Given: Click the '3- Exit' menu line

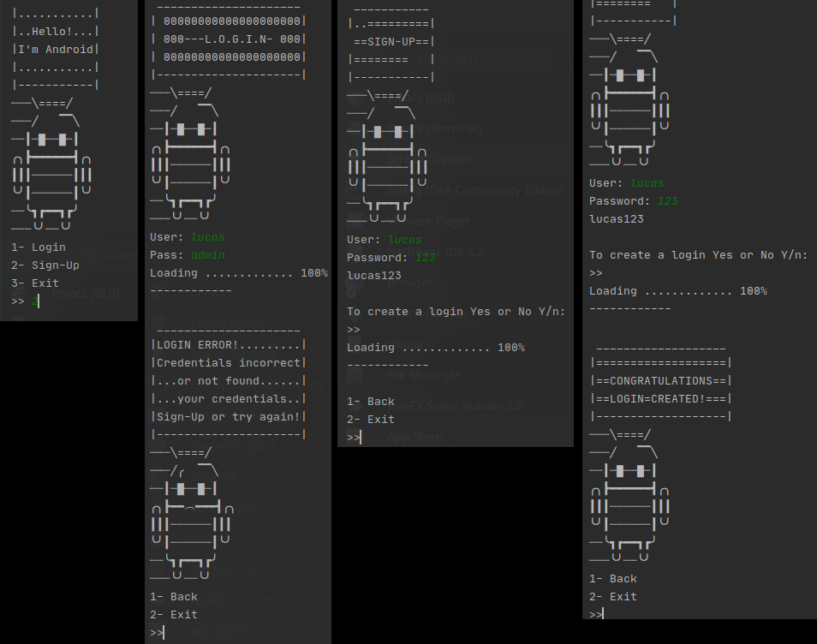Looking at the screenshot, I should click(x=35, y=283).
